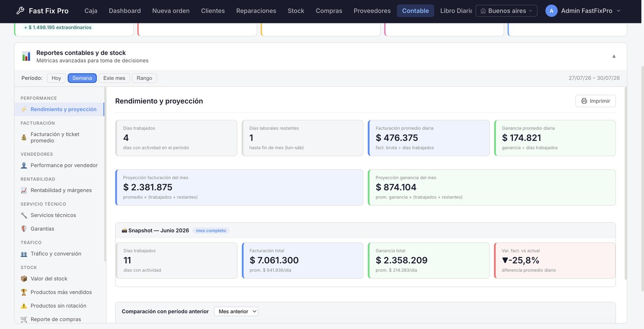
Task: Go to the Dashboard page
Action: click(125, 11)
